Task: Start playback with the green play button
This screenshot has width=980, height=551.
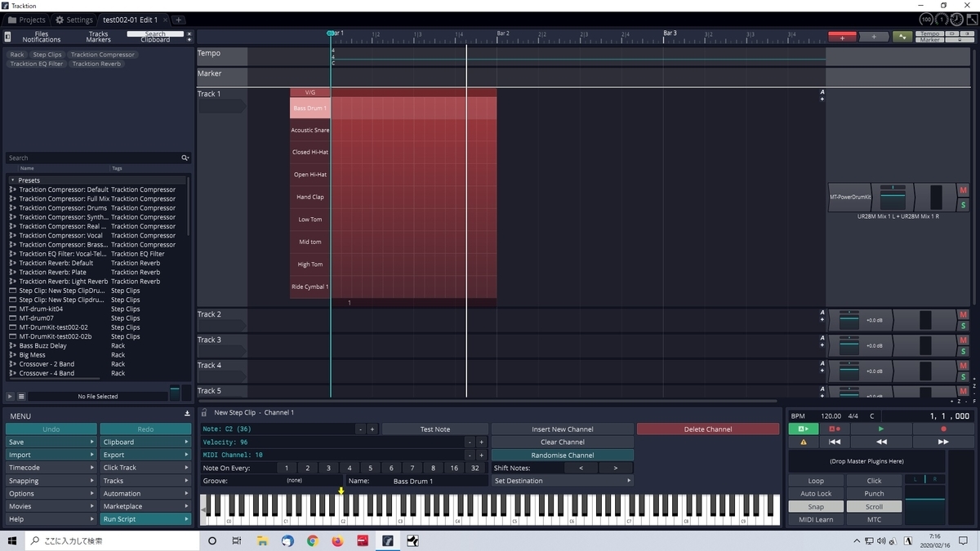Action: pos(880,429)
